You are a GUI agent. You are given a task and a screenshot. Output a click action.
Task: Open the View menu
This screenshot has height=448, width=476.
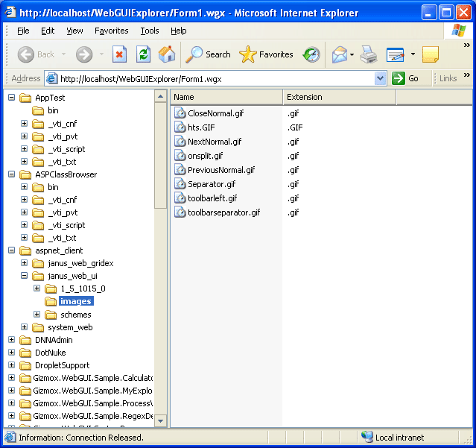[x=74, y=31]
